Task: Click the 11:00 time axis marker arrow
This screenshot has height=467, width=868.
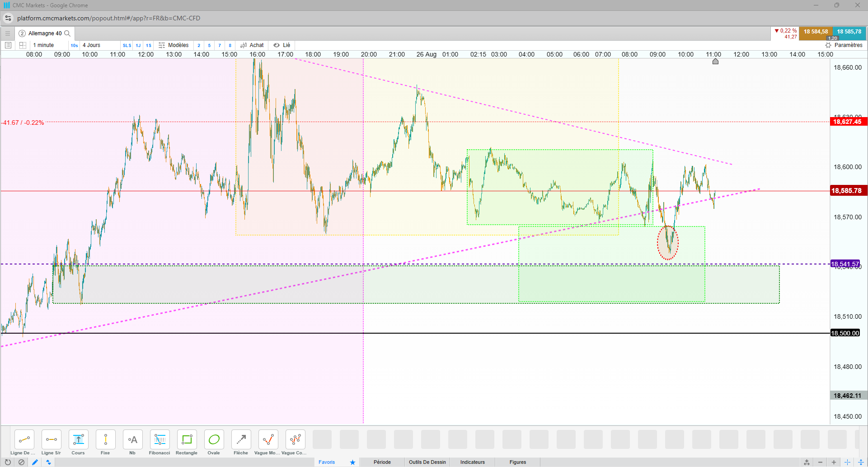Action: pos(715,61)
